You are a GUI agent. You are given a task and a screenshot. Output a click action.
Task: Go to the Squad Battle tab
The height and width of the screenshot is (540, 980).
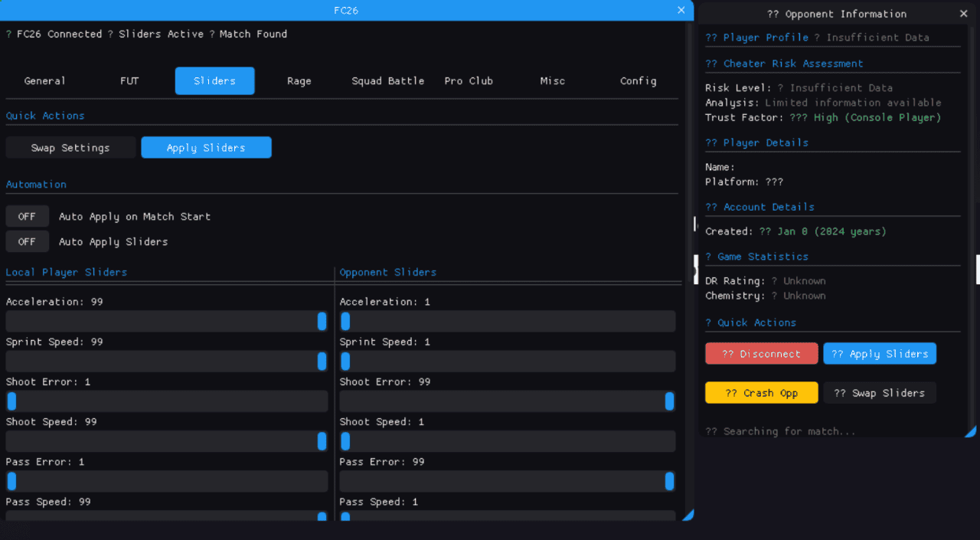(387, 81)
